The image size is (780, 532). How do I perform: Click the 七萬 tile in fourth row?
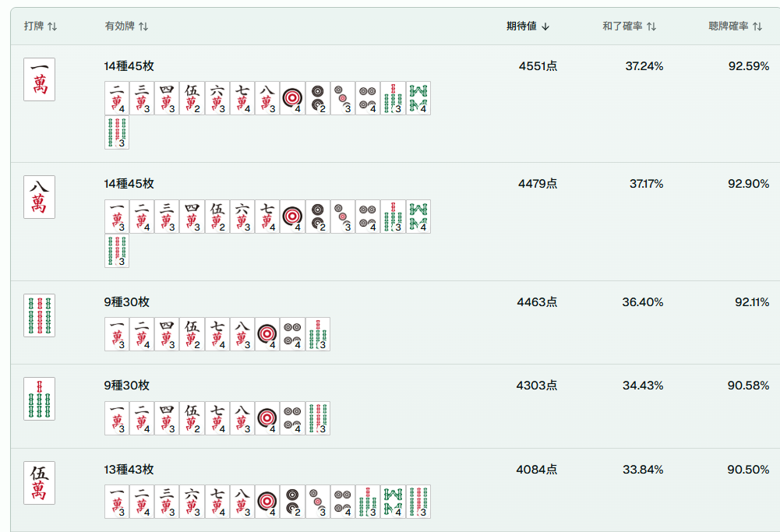[x=217, y=418]
